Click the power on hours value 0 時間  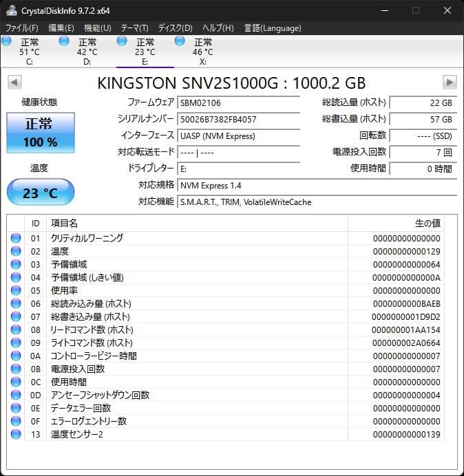pyautogui.click(x=423, y=169)
